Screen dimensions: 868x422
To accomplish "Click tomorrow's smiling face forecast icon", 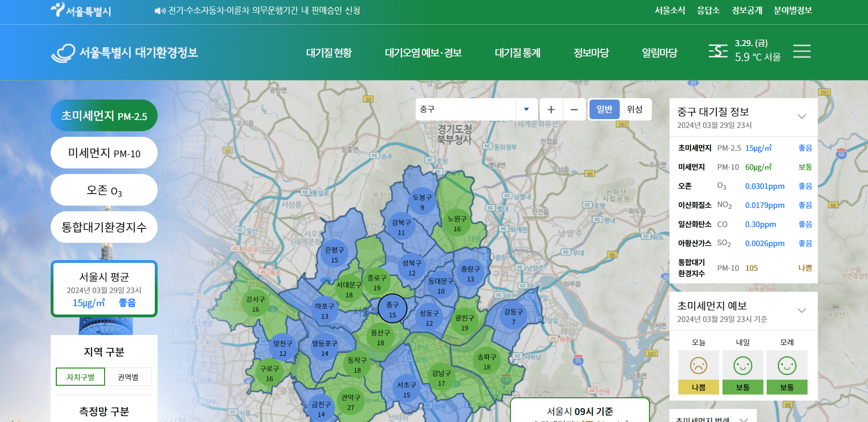I will pyautogui.click(x=743, y=366).
